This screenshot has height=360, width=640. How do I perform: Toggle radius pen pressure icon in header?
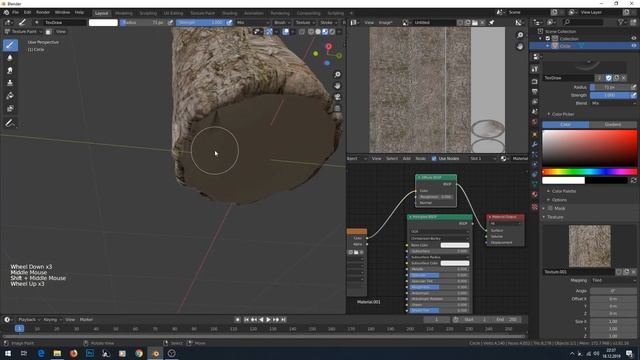(171, 22)
